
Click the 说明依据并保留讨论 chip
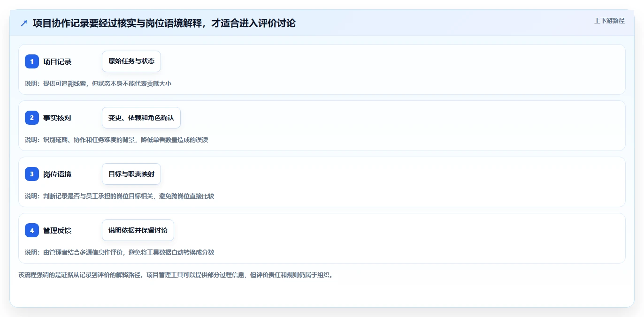click(138, 230)
